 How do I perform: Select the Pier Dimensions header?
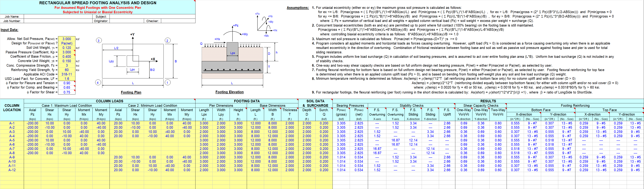(221, 106)
